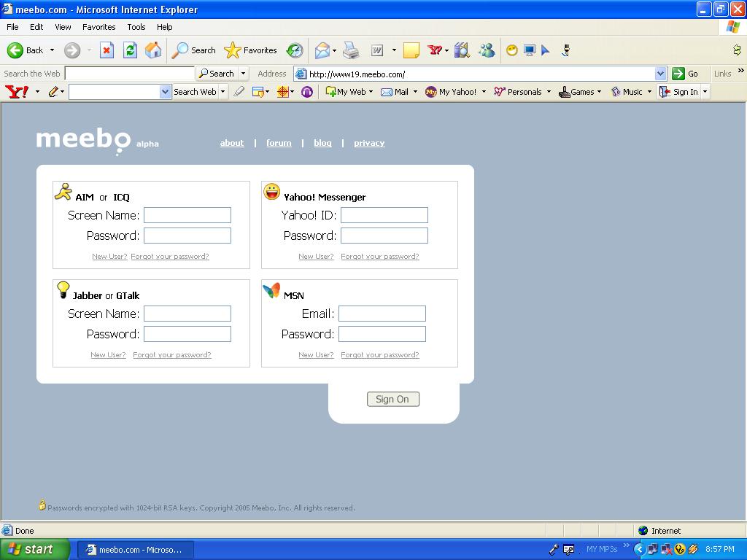
Task: Open the My Web dropdown arrow
Action: pos(371,91)
